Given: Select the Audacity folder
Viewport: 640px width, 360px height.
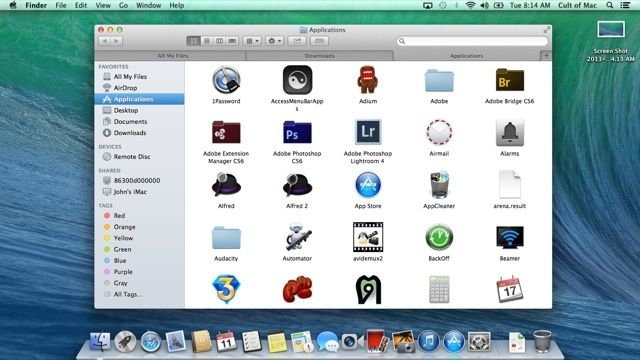Looking at the screenshot, I should pos(226,238).
